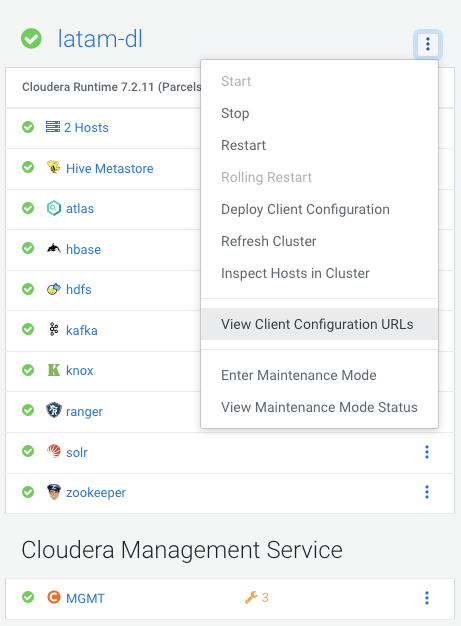Click the hbase orca icon
Viewport: 461px width, 626px height.
tap(53, 249)
